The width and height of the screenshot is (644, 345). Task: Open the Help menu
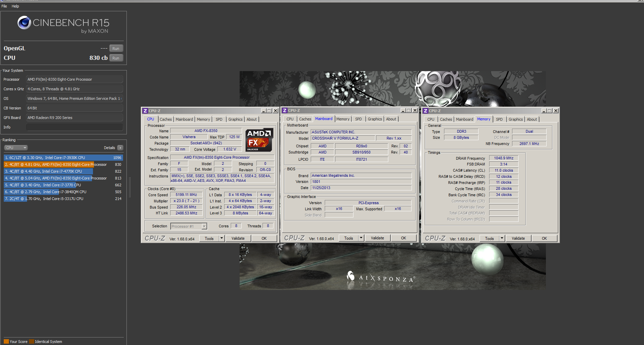[15, 6]
